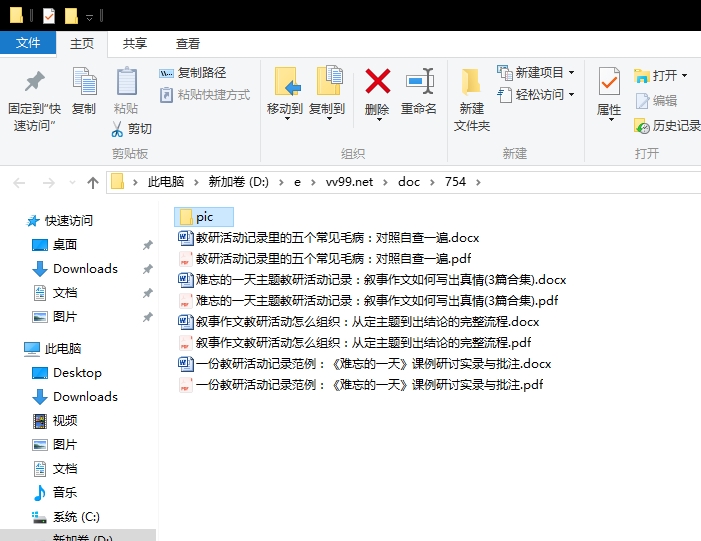Open Quick access (快速访问) star item

tap(60, 220)
